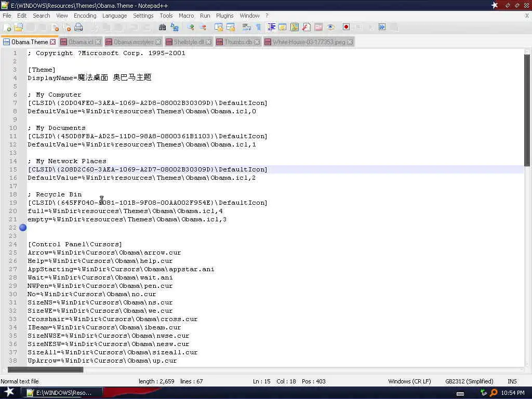Viewport: 532px width, 399px height.
Task: Open the Encoding menu
Action: click(85, 16)
